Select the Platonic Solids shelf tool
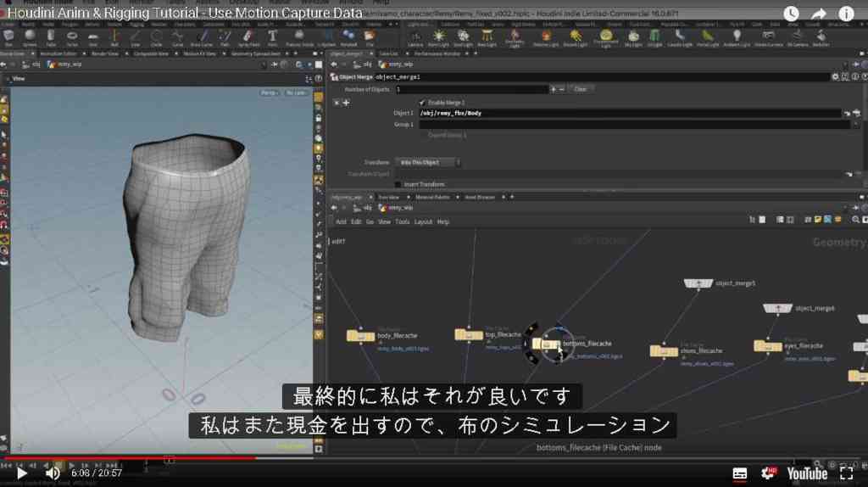Screen dimensions: 868x487 [299, 37]
